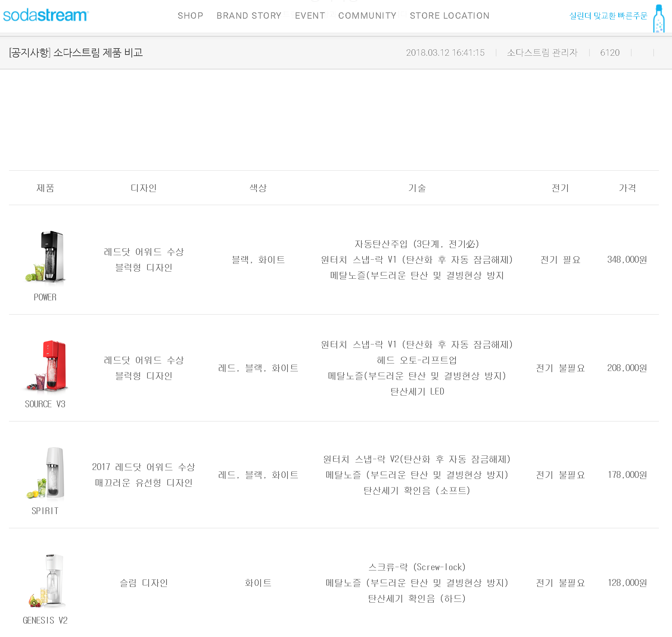The width and height of the screenshot is (672, 637).
Task: Click the 가격 column header
Action: click(627, 188)
